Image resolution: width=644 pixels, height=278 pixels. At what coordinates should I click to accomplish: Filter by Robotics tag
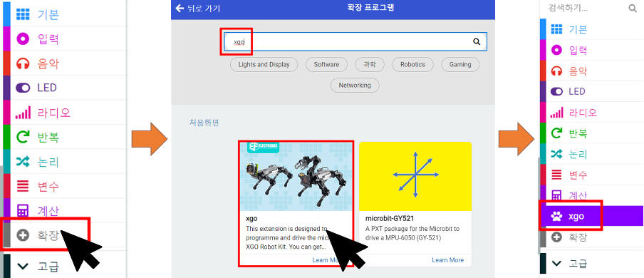(412, 65)
